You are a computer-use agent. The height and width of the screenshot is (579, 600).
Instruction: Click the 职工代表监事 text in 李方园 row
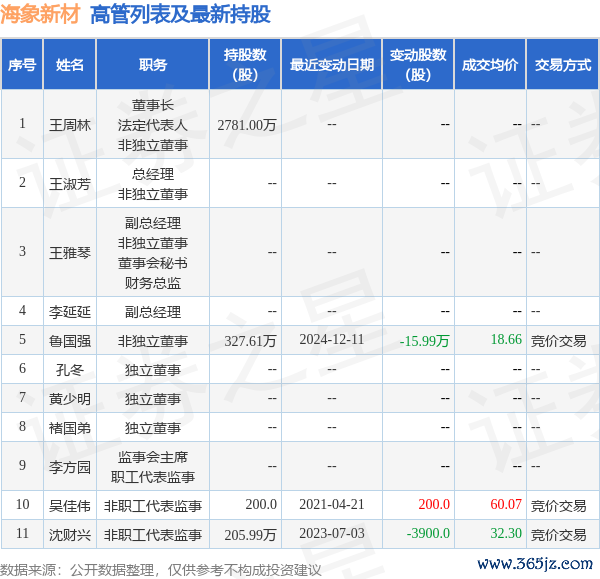[x=153, y=476]
